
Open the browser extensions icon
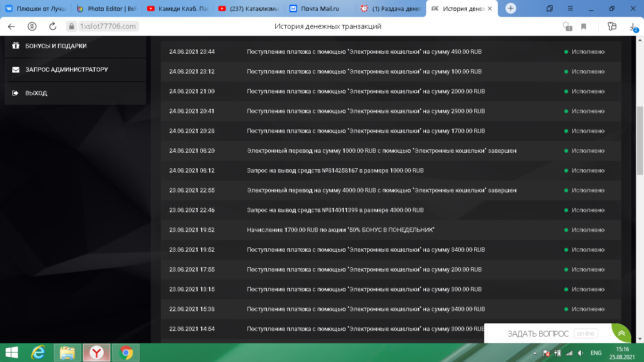pyautogui.click(x=612, y=26)
